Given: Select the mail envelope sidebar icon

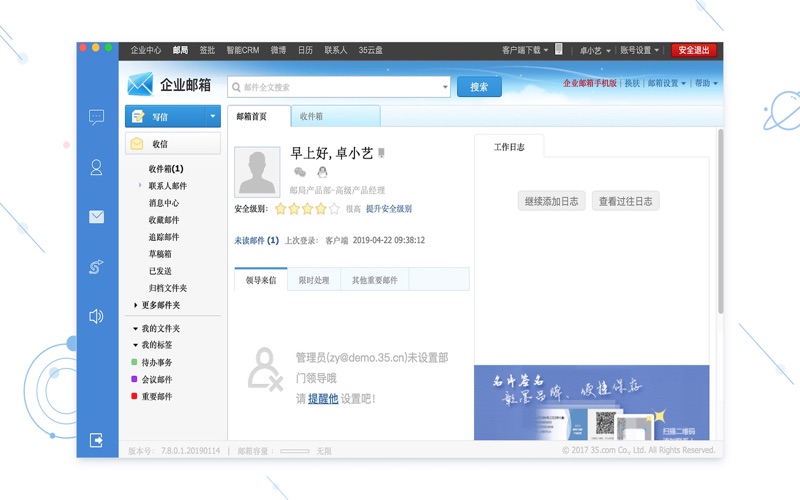Looking at the screenshot, I should coord(96,216).
